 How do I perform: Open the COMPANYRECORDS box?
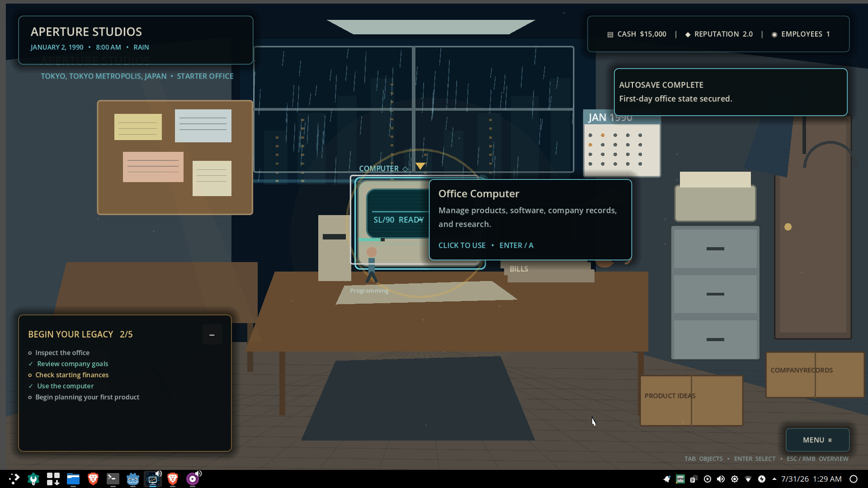(x=815, y=375)
